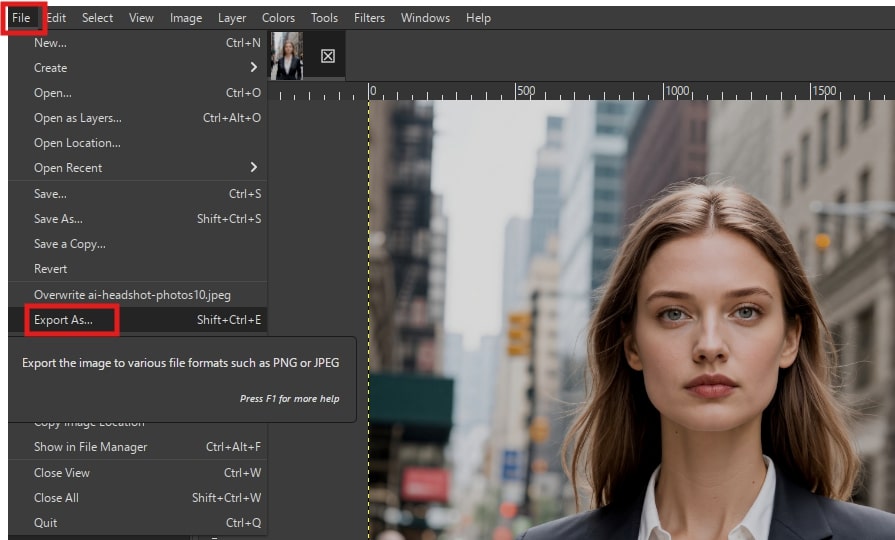Click Revert menu entry
Screen dimensions: 895x540
(138, 269)
